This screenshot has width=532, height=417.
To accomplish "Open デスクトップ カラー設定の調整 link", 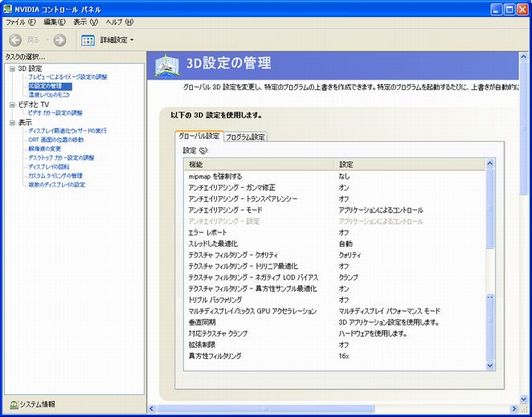I will tap(61, 158).
